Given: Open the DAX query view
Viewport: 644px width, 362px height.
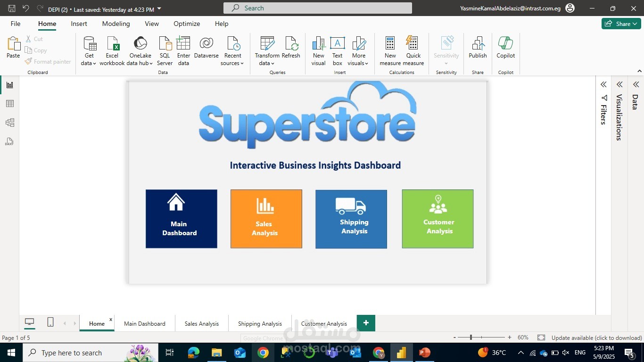Looking at the screenshot, I should pos(9,141).
